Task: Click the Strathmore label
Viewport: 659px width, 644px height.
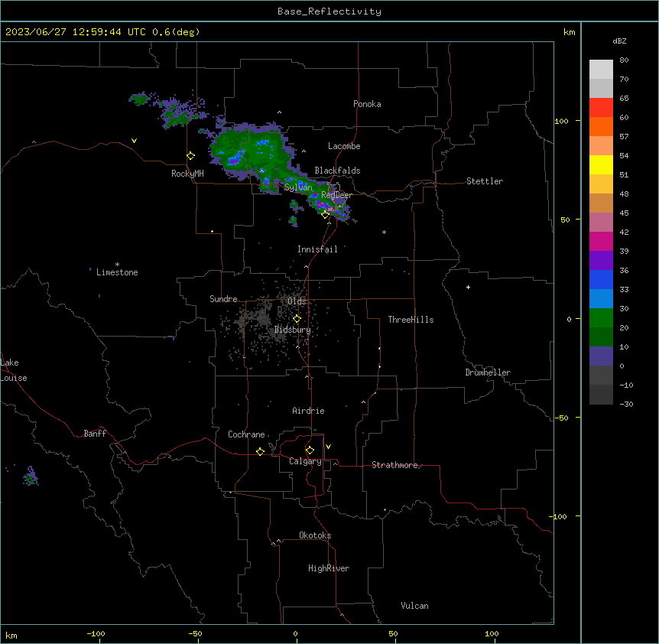Action: click(x=394, y=465)
